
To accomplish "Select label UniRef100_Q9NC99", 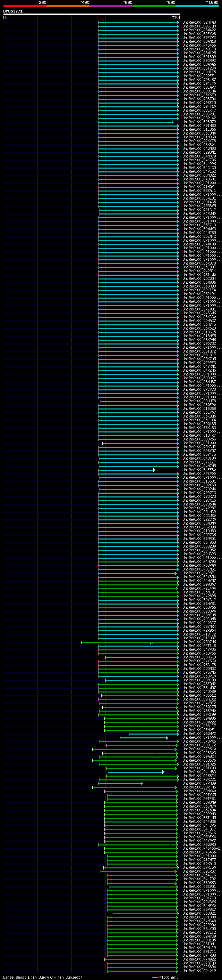I will [199, 681].
